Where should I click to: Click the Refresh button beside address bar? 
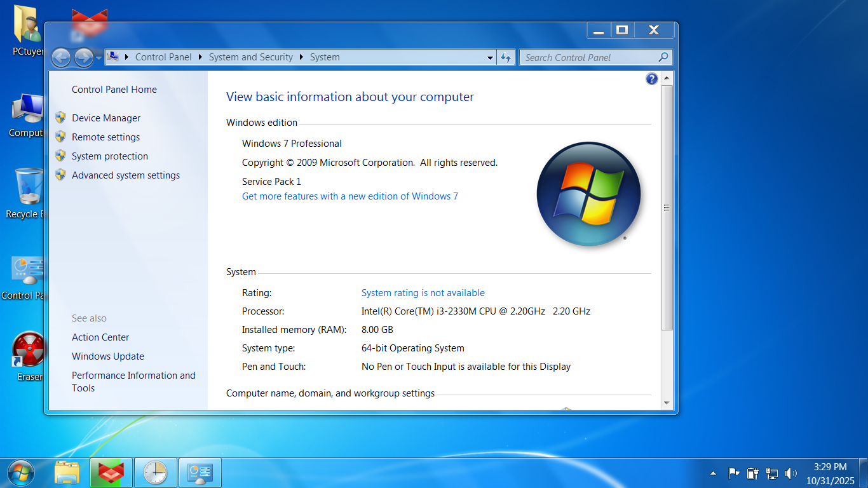[506, 57]
